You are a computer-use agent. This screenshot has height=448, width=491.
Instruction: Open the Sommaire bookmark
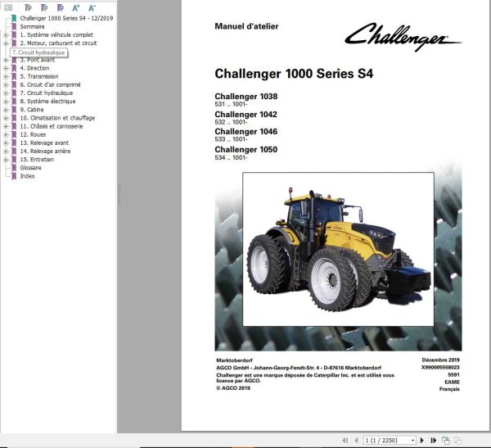coord(32,27)
